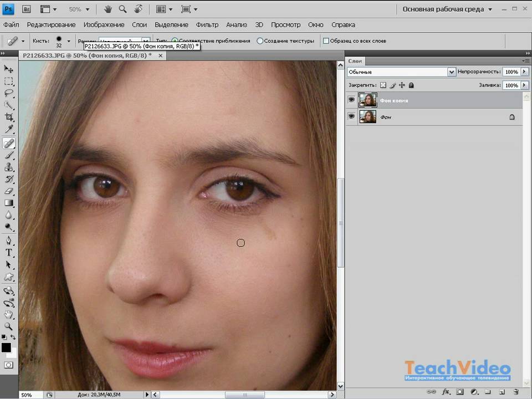The height and width of the screenshot is (399, 532).
Task: Select the History Brush tool
Action: (8, 179)
